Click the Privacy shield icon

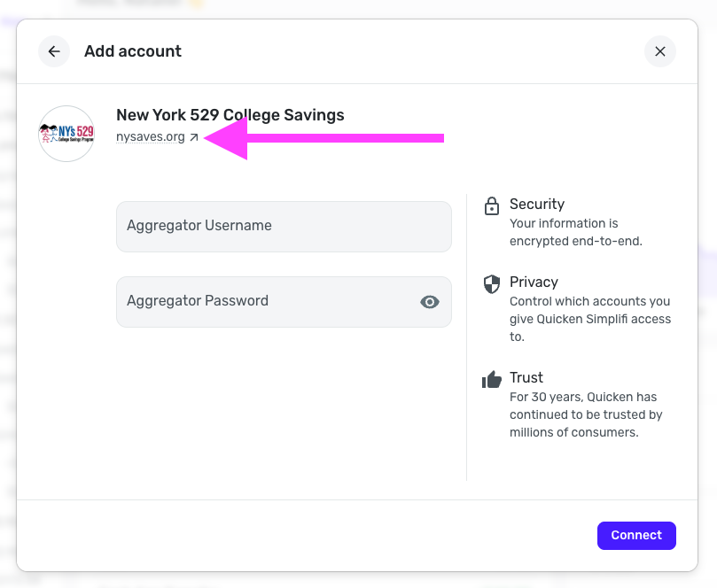[491, 284]
